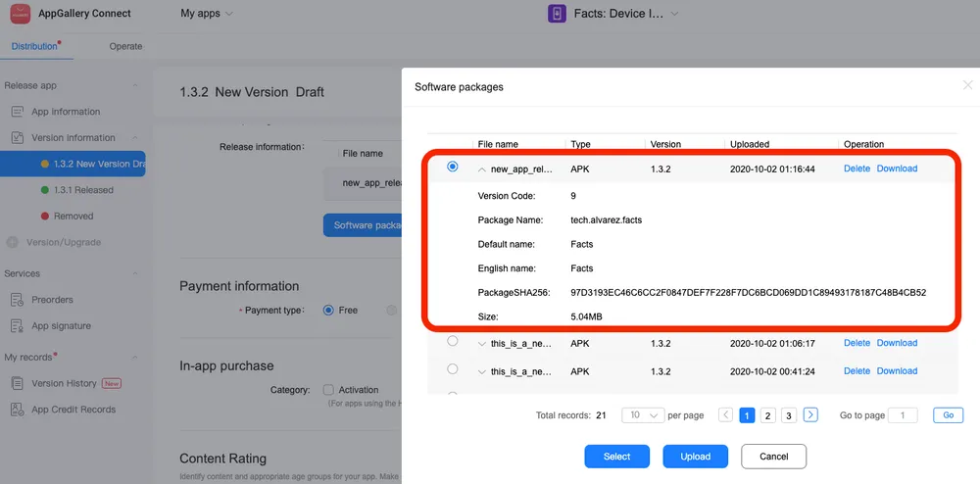Open App information page

pyautogui.click(x=66, y=112)
